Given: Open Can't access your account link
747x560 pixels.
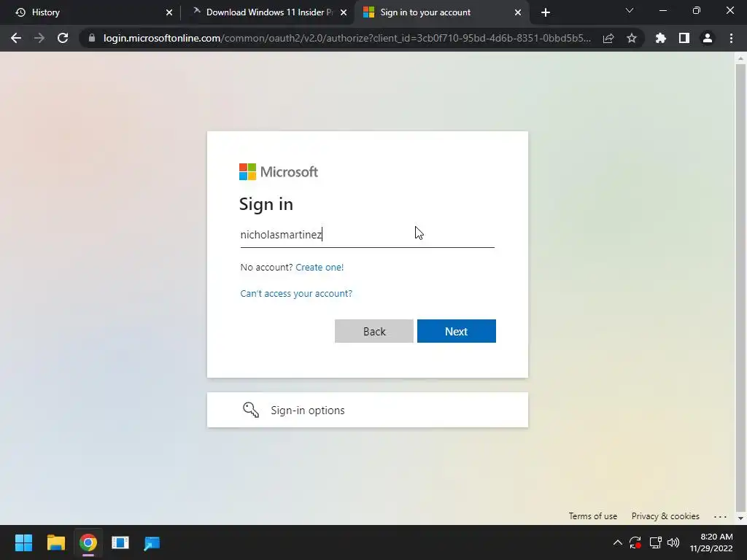Looking at the screenshot, I should point(296,293).
